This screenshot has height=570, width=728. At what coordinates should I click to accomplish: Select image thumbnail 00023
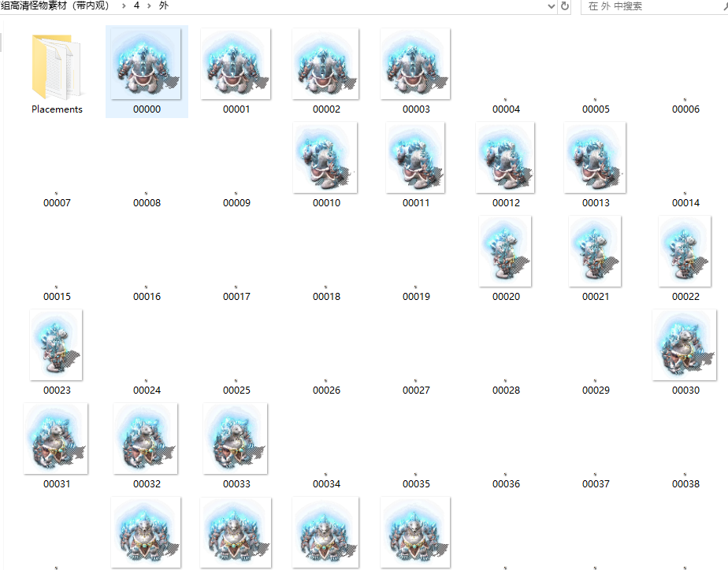click(x=56, y=345)
